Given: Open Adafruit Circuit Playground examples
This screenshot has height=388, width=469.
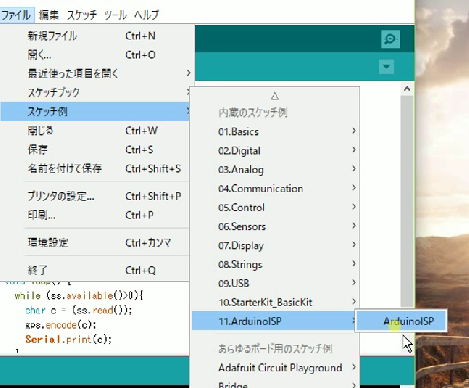Looking at the screenshot, I should point(275,367).
